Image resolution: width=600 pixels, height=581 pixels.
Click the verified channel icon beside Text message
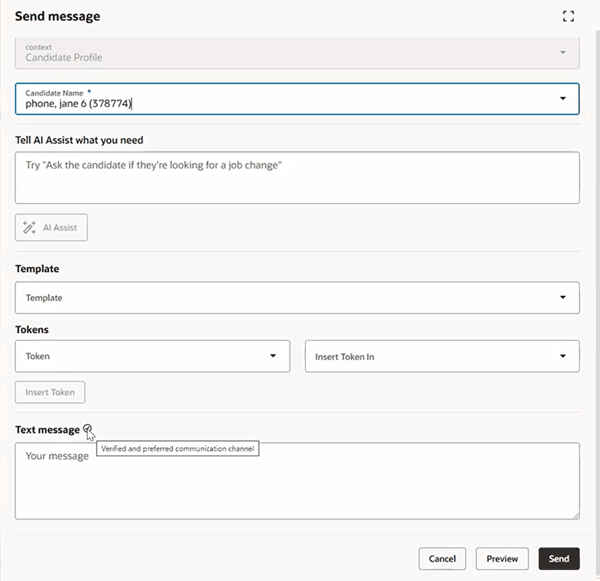[x=88, y=429]
